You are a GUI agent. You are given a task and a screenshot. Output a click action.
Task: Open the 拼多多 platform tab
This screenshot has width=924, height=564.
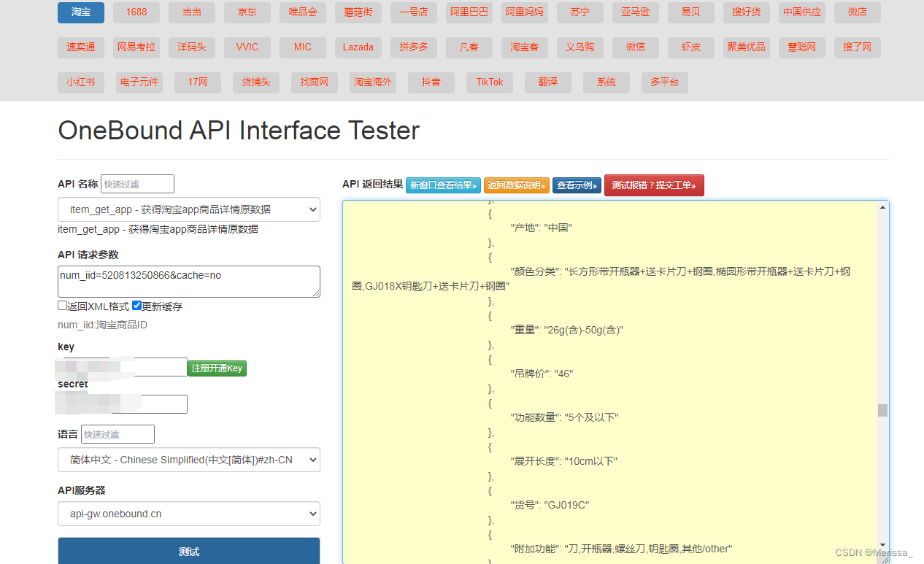click(x=414, y=47)
